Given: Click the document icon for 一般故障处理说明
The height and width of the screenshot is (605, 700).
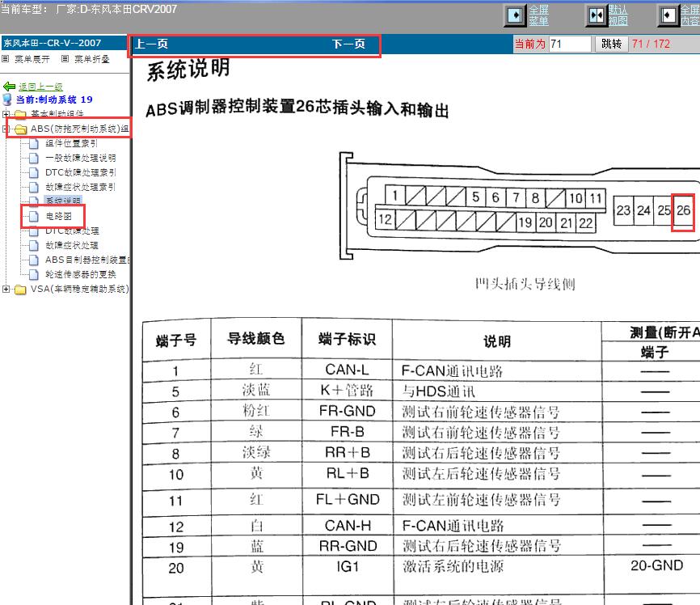Looking at the screenshot, I should tap(34, 158).
